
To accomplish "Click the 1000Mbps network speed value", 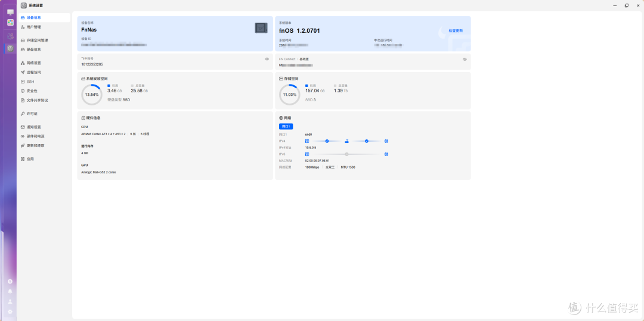I will [x=312, y=167].
